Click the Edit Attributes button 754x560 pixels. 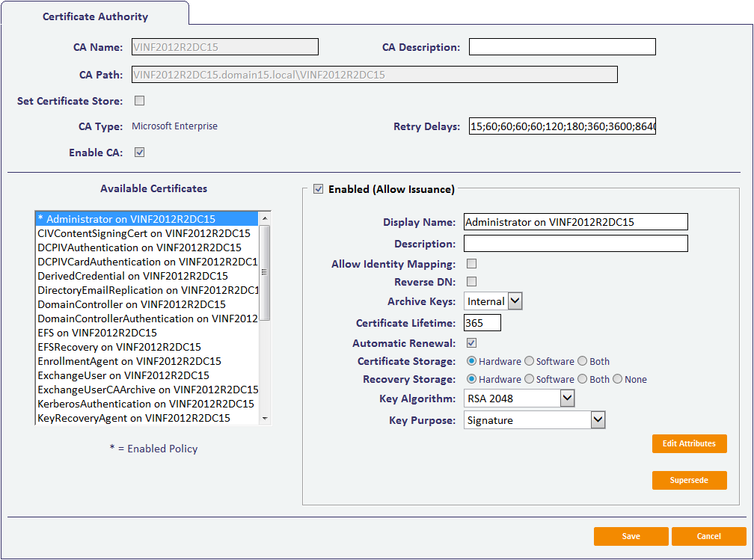[x=689, y=443]
